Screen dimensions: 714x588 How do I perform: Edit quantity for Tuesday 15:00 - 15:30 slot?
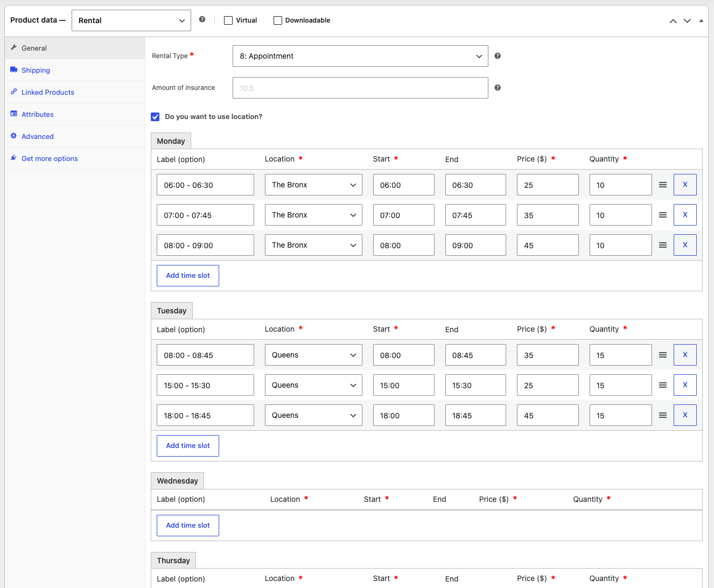[620, 385]
